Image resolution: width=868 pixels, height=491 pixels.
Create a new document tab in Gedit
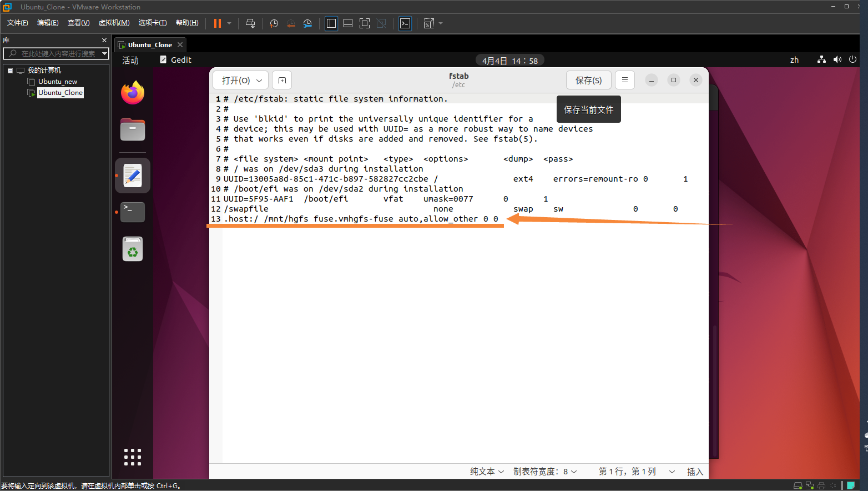point(282,81)
